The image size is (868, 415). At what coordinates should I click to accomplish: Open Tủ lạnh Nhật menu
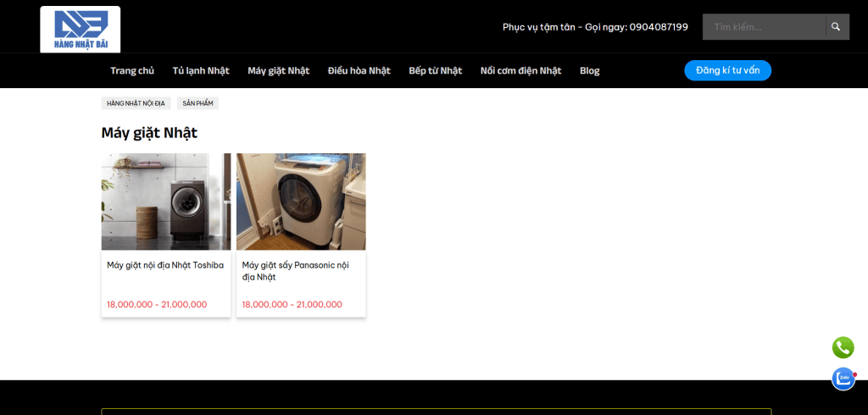pyautogui.click(x=201, y=71)
